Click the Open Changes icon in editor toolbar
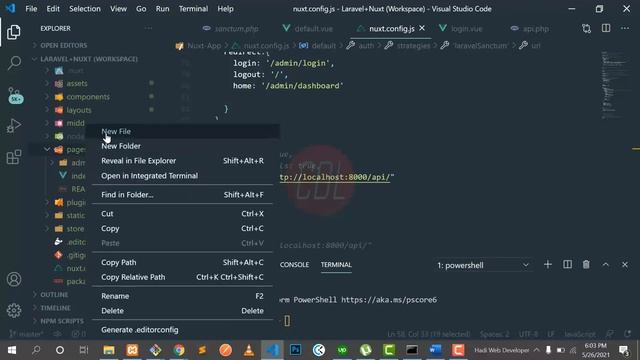640x360 pixels. coord(587,28)
